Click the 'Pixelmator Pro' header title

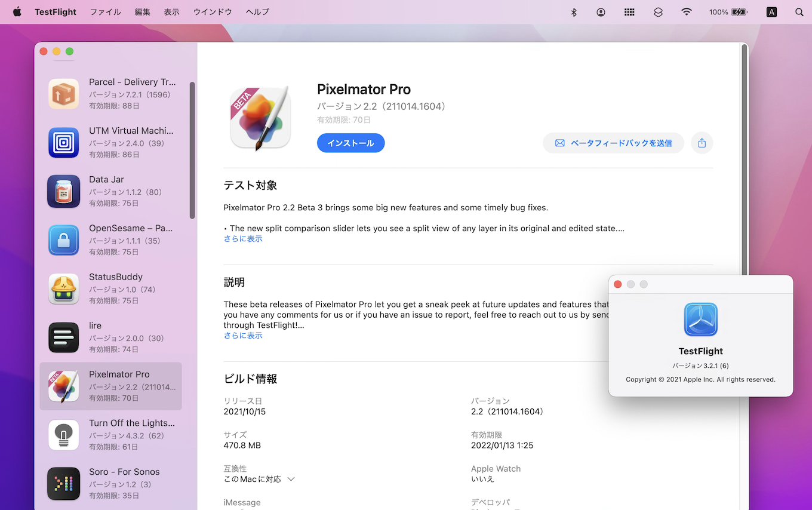(364, 90)
